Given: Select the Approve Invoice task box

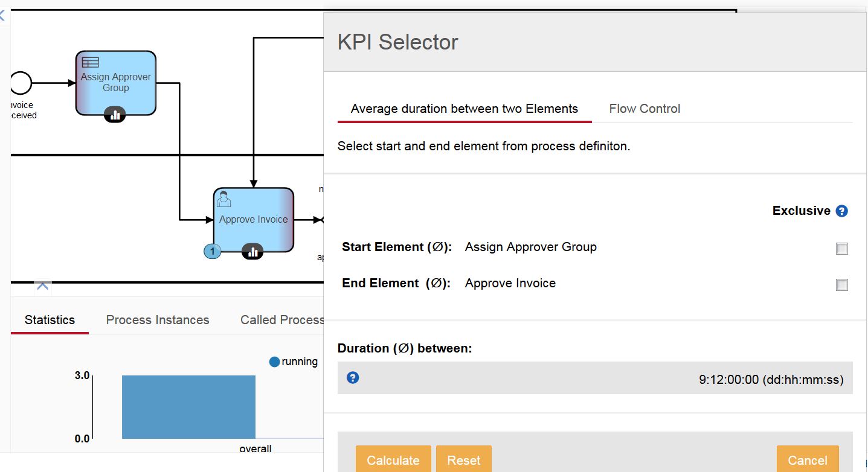Looking at the screenshot, I should 254,220.
